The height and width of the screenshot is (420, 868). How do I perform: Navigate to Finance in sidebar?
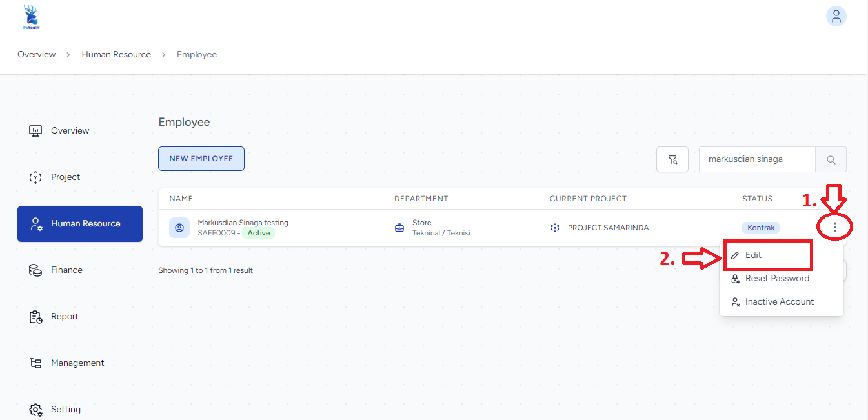[66, 270]
